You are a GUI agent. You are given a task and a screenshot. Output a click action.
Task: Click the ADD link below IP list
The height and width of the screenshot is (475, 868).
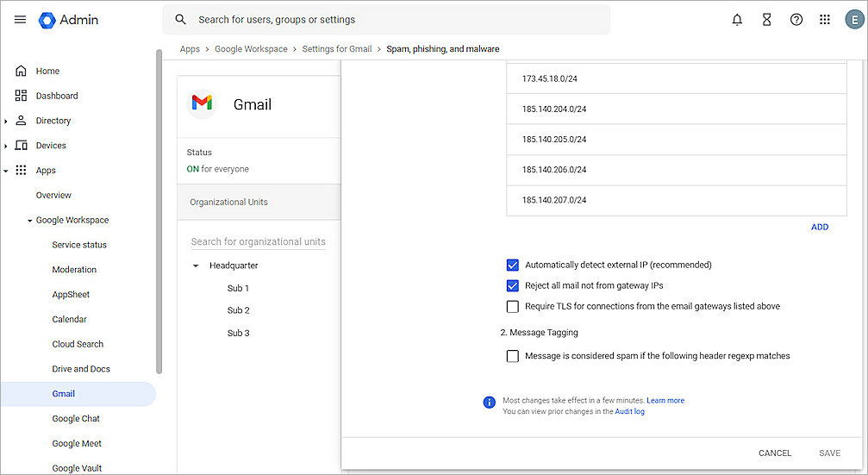(x=819, y=227)
